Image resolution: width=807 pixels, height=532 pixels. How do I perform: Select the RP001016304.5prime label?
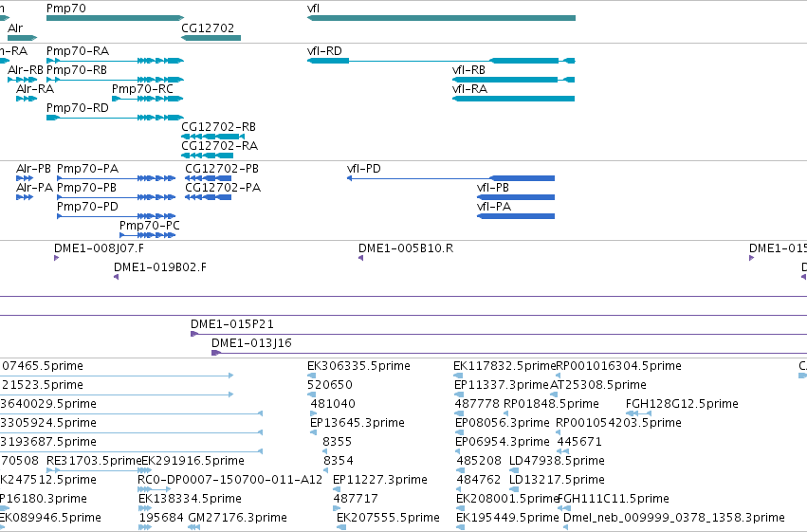[618, 366]
